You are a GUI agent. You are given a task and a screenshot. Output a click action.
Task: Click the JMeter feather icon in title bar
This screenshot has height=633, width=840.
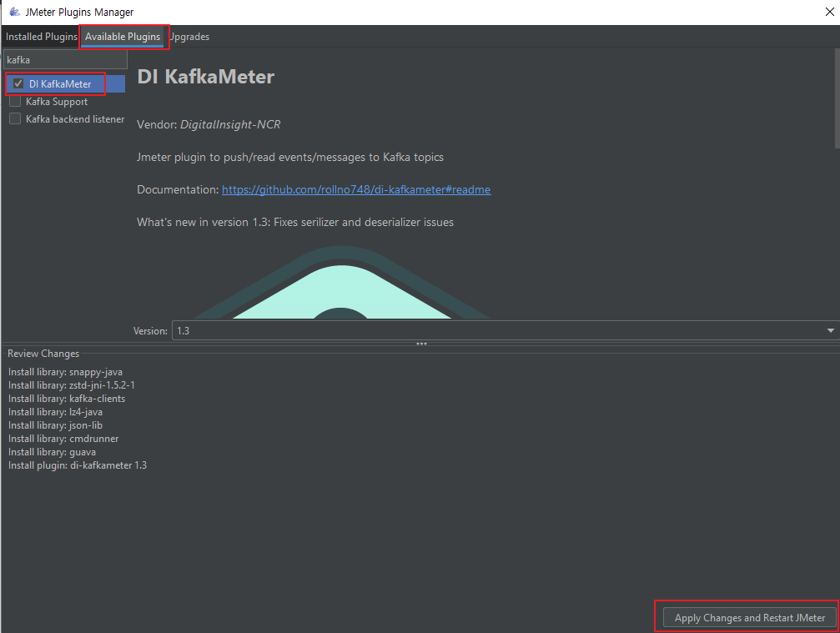[14, 12]
